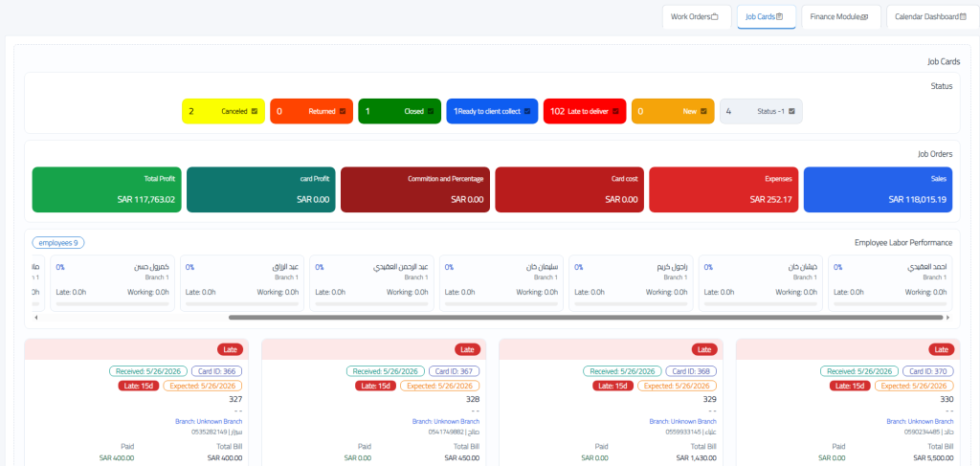Click progress bar under سليمان خان

pyautogui.click(x=501, y=304)
